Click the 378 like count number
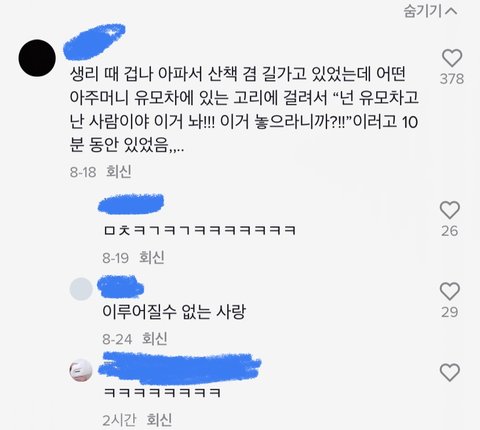The image size is (480, 430). [x=452, y=79]
